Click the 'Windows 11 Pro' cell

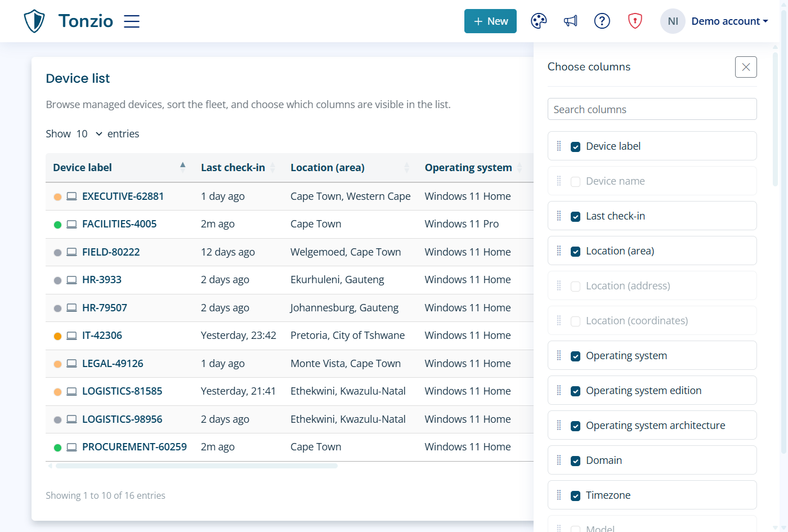click(462, 224)
